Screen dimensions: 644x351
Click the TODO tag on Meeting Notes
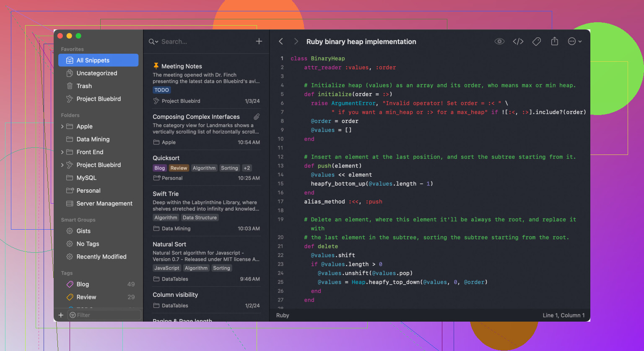tap(161, 90)
